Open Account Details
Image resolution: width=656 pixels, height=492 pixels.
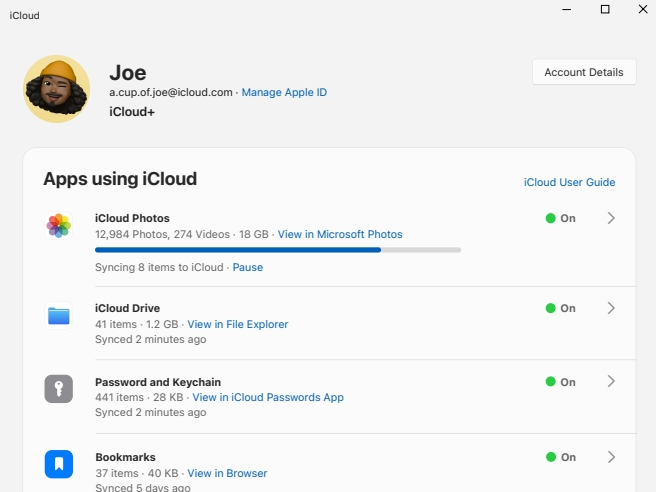tap(584, 72)
